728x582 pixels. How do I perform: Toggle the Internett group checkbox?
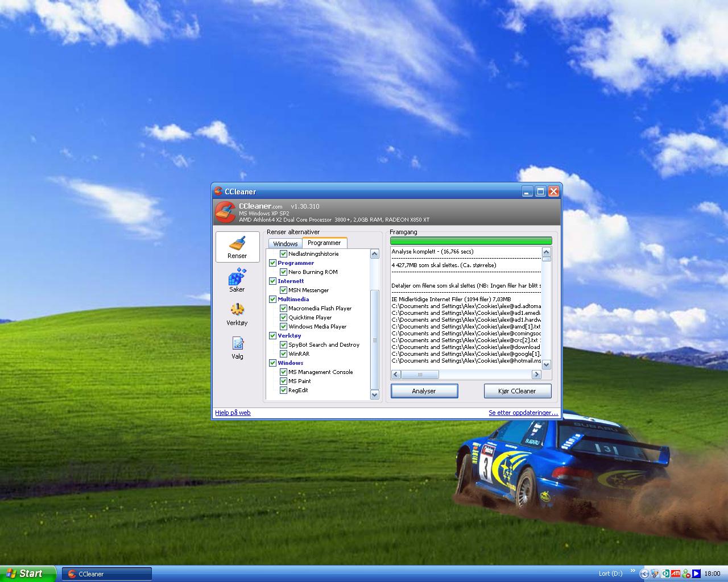272,281
